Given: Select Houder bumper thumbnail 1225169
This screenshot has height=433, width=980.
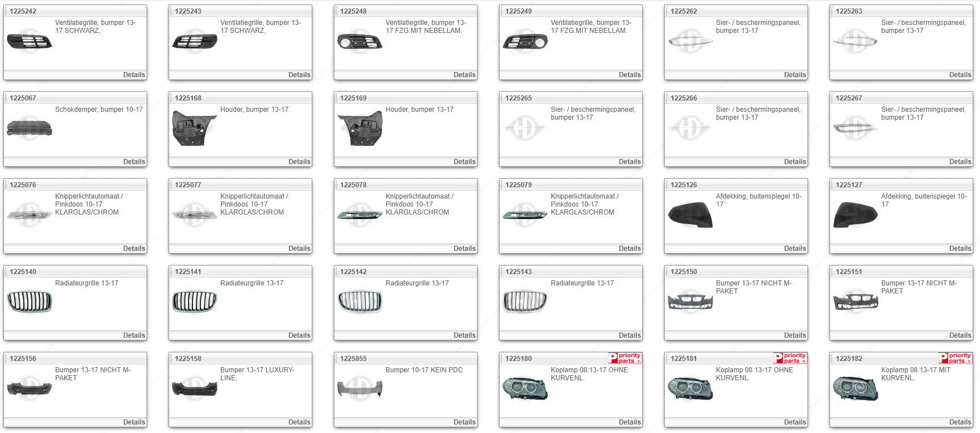Looking at the screenshot, I should 360,128.
